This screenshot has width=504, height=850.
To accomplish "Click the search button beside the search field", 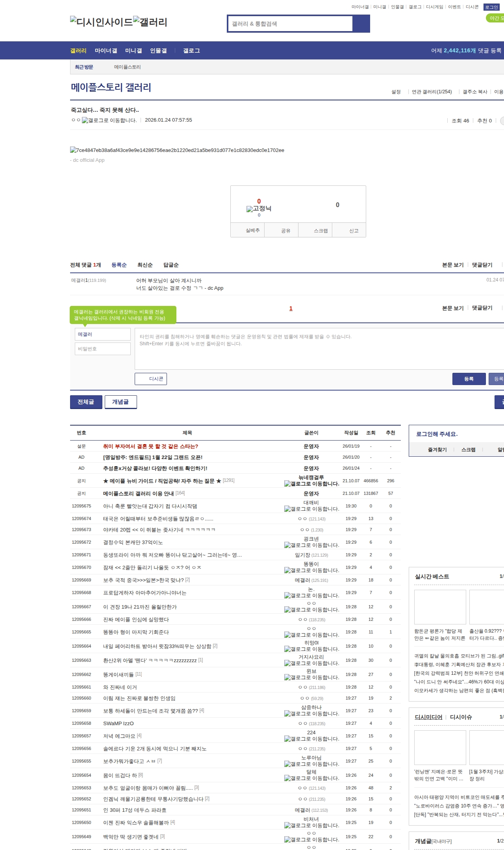I will (361, 24).
